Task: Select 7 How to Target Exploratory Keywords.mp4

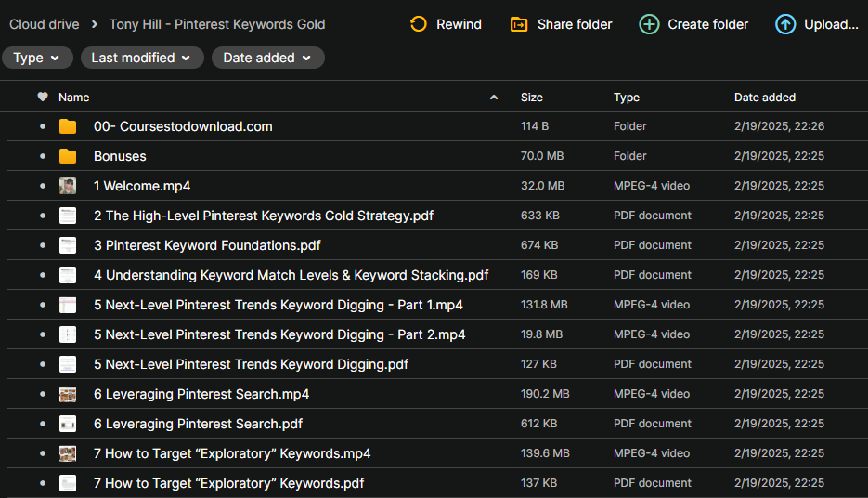Action: coord(232,453)
